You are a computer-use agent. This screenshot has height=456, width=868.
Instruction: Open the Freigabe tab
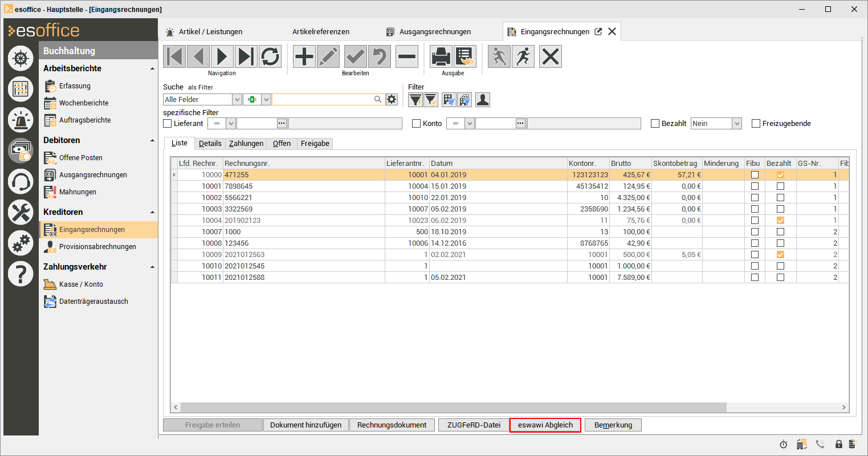[x=315, y=143]
